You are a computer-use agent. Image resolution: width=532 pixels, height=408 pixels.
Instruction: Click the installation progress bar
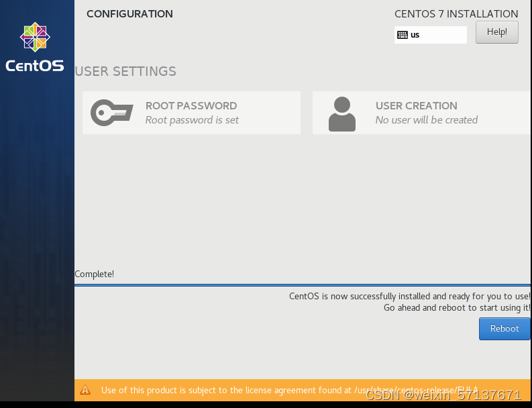pos(303,285)
